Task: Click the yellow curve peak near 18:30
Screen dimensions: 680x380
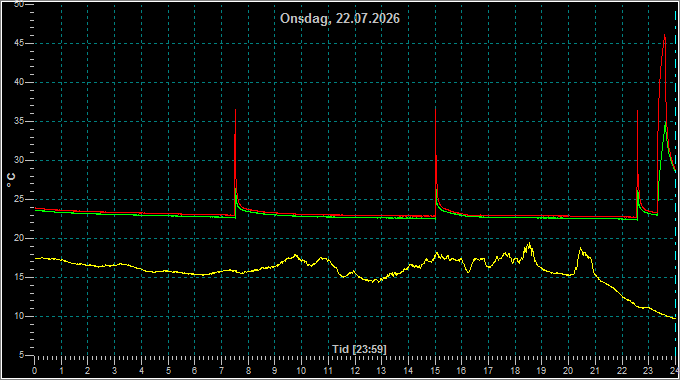Action: point(529,245)
